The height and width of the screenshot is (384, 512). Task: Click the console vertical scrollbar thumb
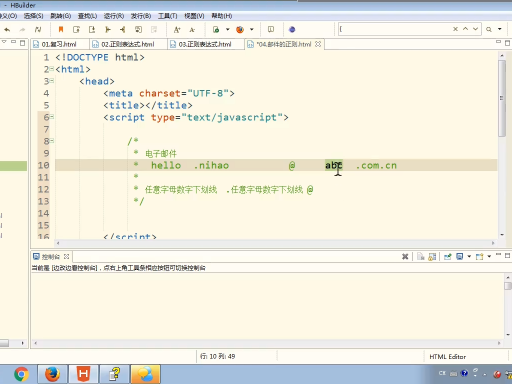[508, 286]
